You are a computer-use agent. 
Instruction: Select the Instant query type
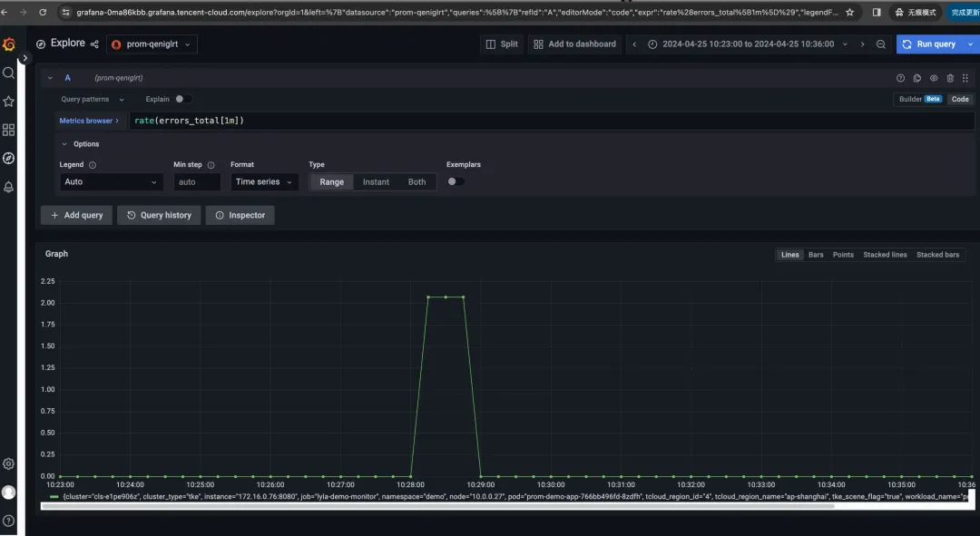[x=376, y=181]
